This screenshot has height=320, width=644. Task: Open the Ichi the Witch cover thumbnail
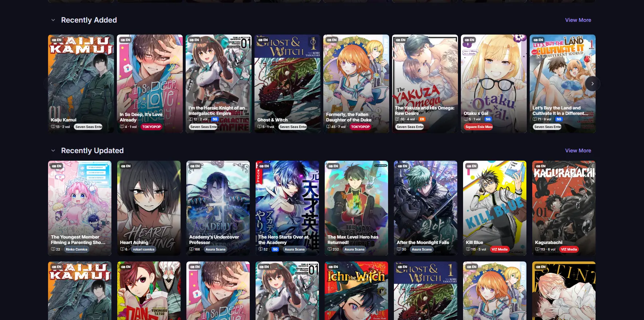356,291
